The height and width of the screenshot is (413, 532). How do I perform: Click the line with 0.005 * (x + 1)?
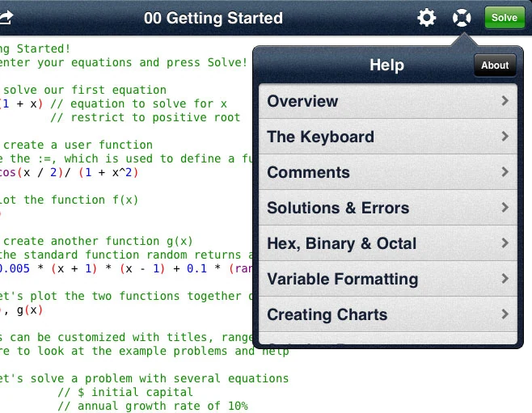(126, 268)
